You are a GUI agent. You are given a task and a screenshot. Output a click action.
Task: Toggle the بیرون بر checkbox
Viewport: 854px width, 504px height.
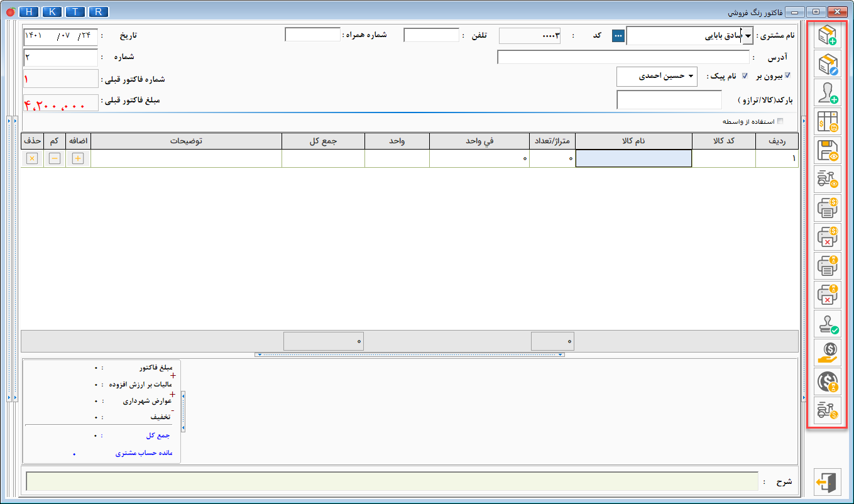[787, 76]
